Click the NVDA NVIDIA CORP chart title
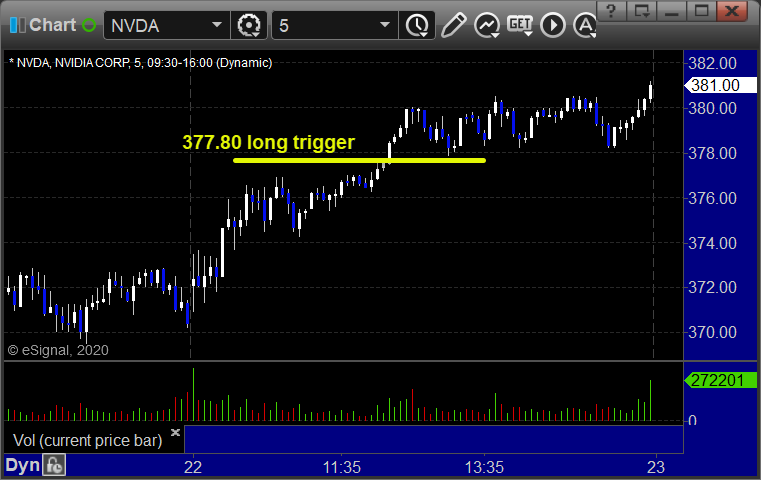 coord(140,63)
